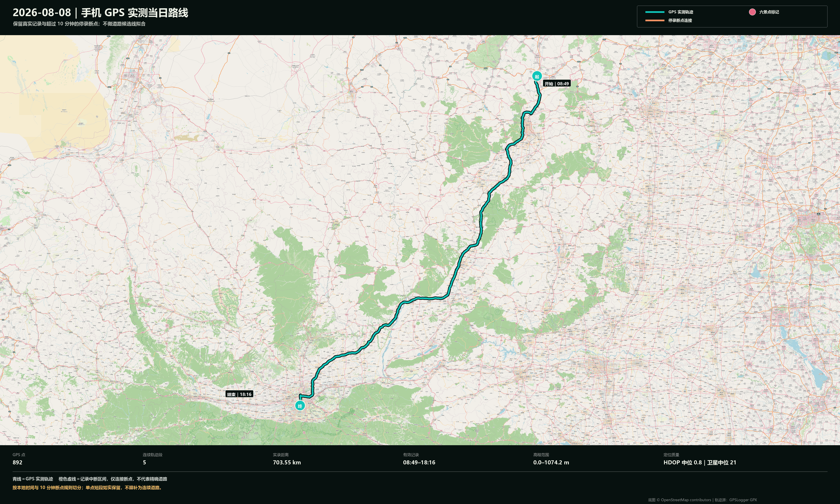Click the GPS point count "892"
The image size is (840, 504).
(x=17, y=463)
